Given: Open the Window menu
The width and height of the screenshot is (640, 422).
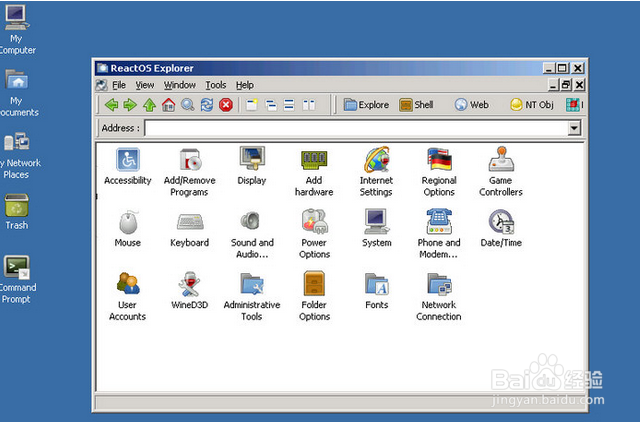Looking at the screenshot, I should 180,85.
